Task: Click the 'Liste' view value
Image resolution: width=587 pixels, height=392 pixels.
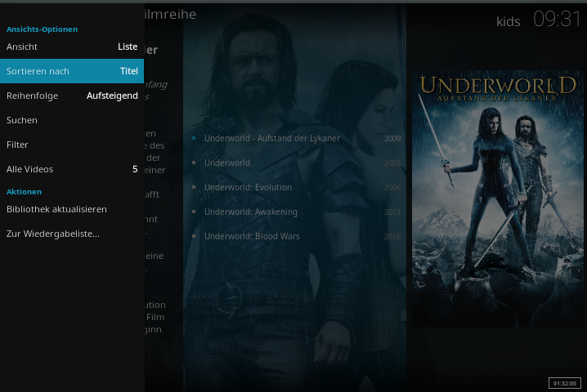Action: (x=128, y=47)
